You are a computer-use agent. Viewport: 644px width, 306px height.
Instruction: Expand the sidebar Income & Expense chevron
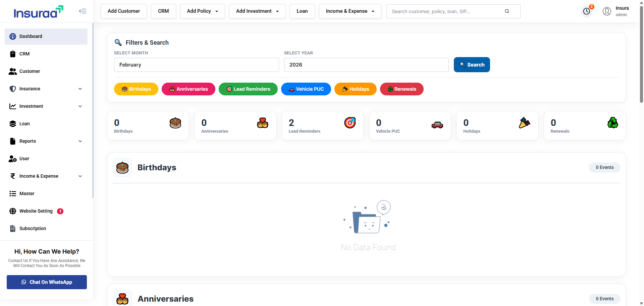(80, 176)
